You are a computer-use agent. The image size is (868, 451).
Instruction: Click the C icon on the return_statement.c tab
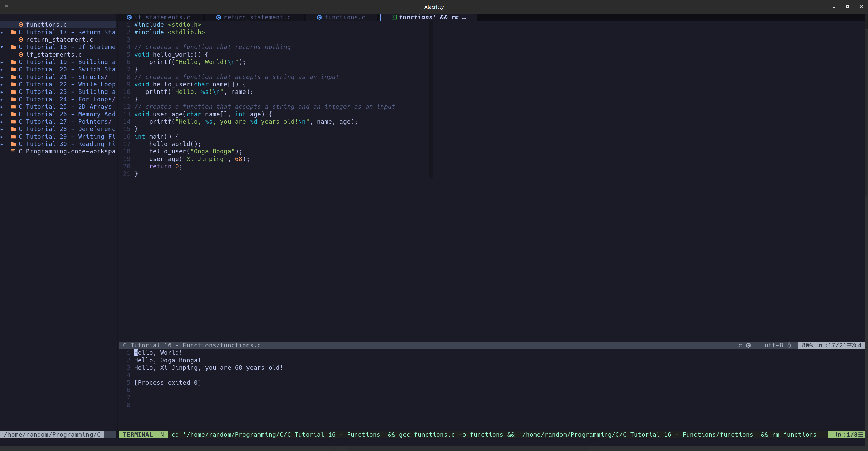tap(219, 17)
